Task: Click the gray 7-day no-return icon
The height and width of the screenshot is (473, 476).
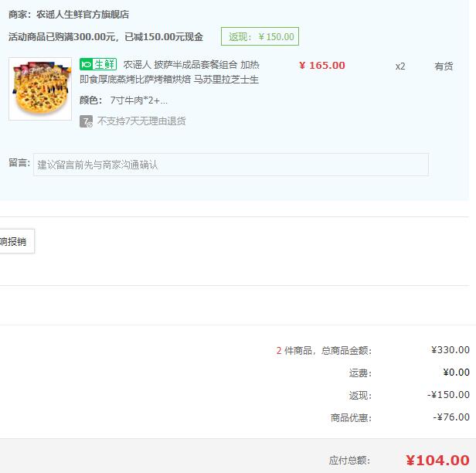Action: (x=86, y=121)
